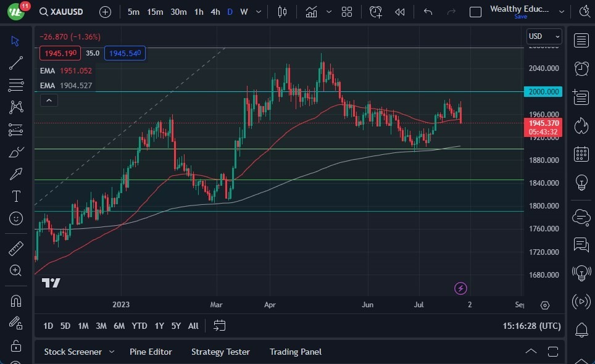The image size is (595, 364).
Task: Expand the chart style dropdown arrow
Action: (x=328, y=11)
